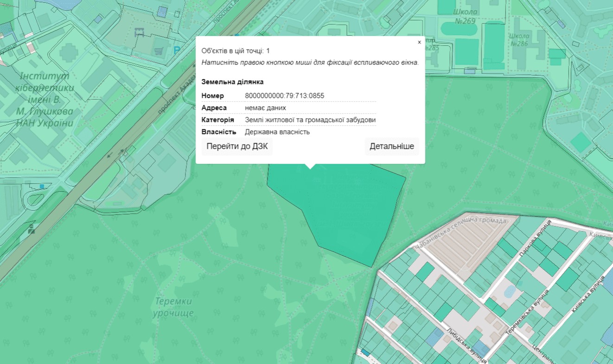Click the blue parking P icon

[x=177, y=50]
